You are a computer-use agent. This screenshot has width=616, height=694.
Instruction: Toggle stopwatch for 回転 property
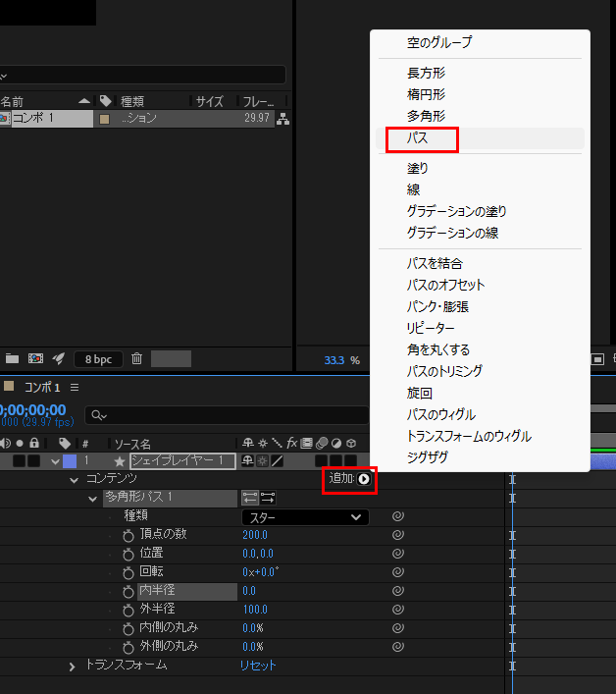pos(128,572)
